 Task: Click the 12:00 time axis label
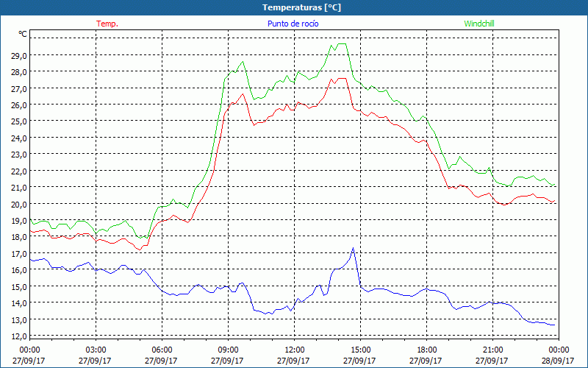(295, 350)
